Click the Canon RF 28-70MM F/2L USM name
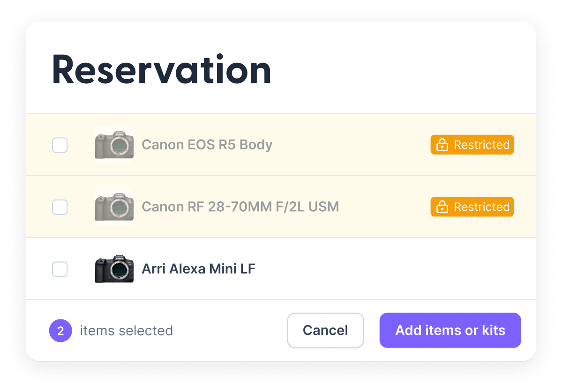The height and width of the screenshot is (392, 562). [240, 207]
